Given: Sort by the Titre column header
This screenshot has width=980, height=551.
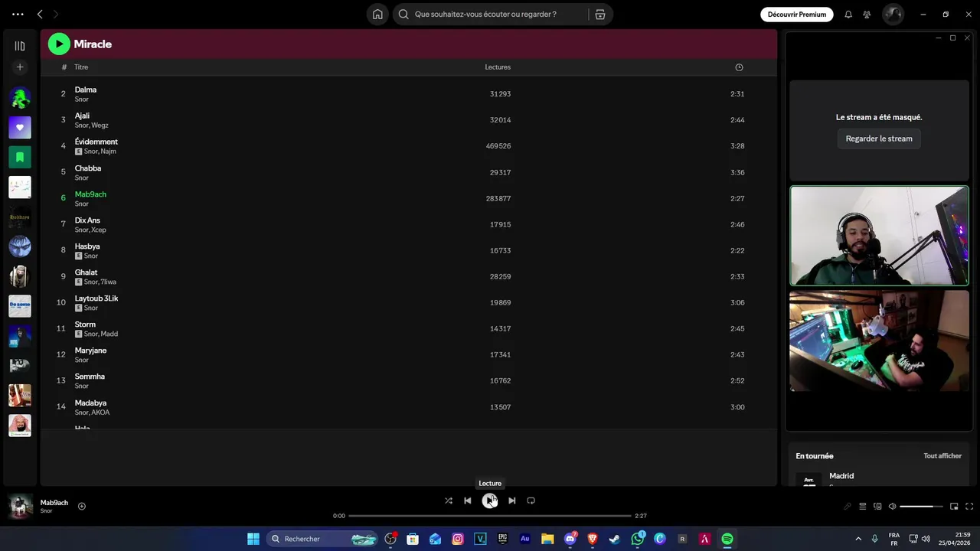Looking at the screenshot, I should pyautogui.click(x=81, y=67).
